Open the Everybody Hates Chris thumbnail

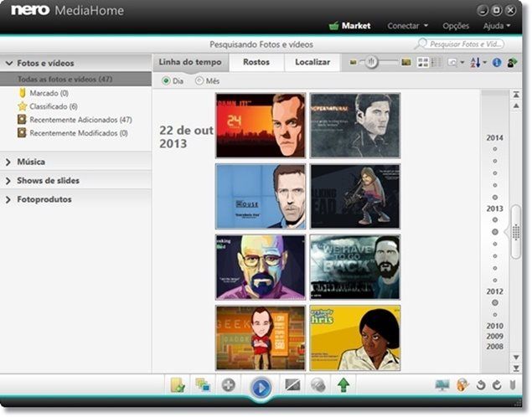click(355, 338)
